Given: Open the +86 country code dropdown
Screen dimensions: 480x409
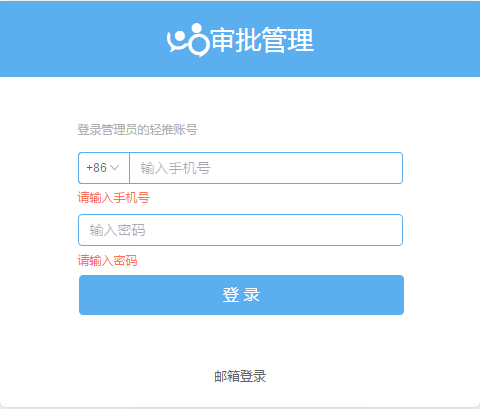Looking at the screenshot, I should (104, 168).
